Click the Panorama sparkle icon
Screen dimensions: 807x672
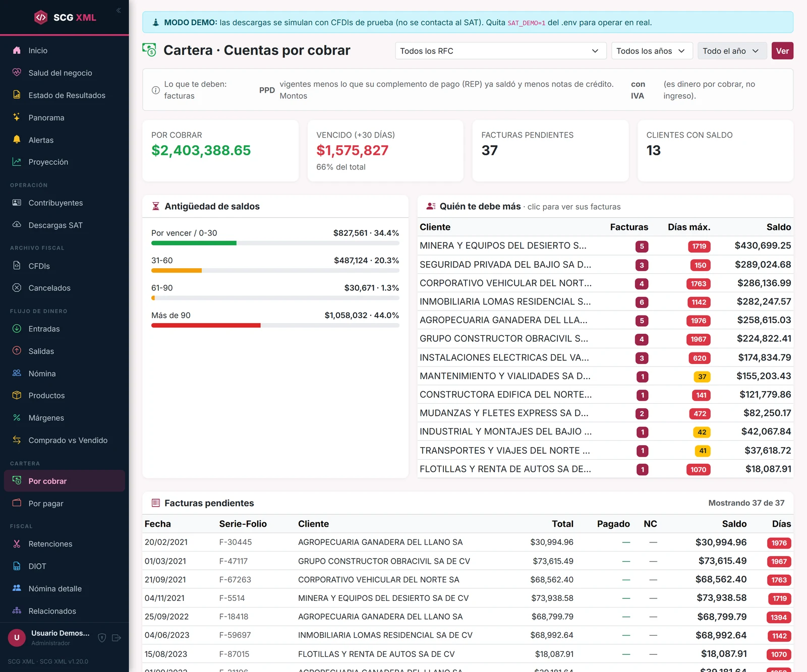17,117
